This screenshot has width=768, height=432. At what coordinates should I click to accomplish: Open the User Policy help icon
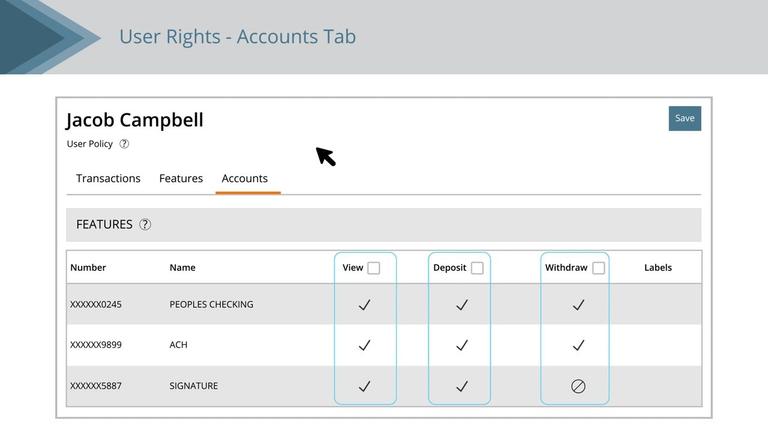click(124, 144)
